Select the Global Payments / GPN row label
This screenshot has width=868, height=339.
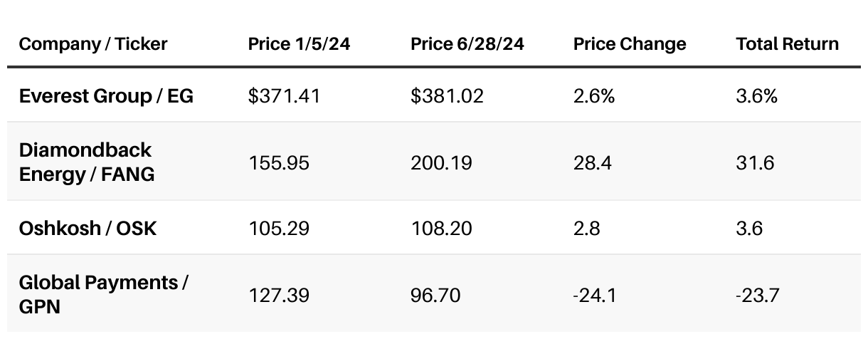coord(103,294)
